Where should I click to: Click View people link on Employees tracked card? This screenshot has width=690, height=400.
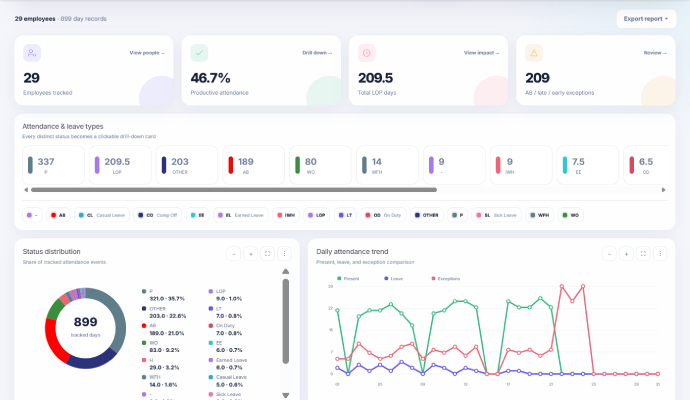click(x=147, y=53)
